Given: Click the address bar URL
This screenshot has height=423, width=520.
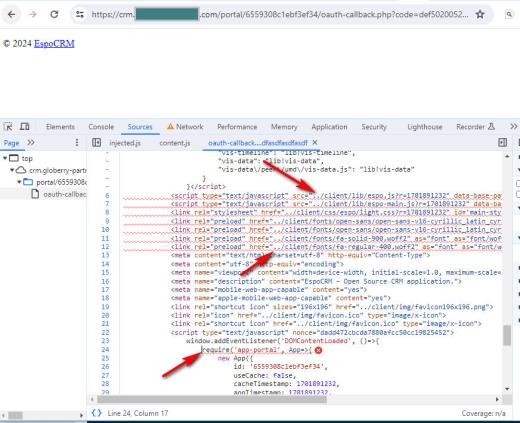Looking at the screenshot, I should point(279,14).
